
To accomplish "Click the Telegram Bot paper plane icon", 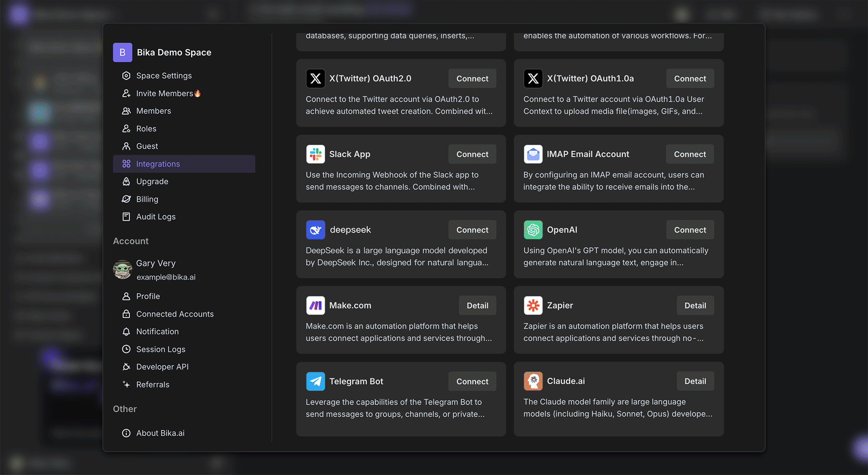I will click(x=315, y=381).
